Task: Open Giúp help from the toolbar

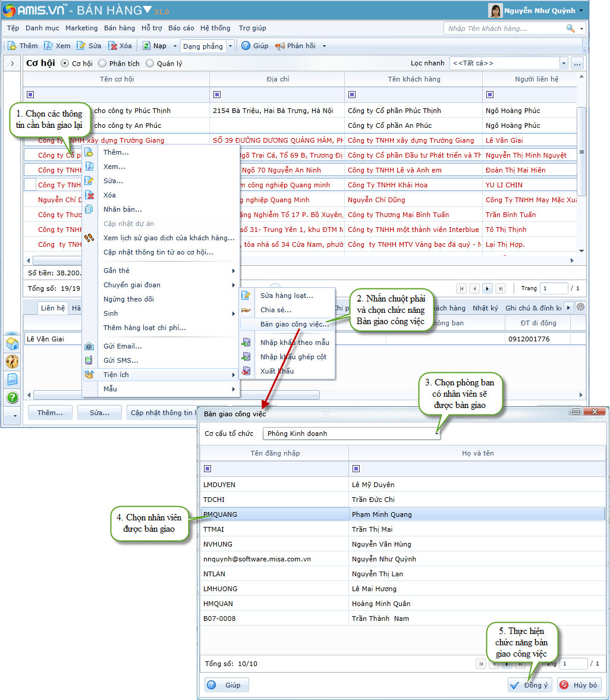Action: pos(246,46)
